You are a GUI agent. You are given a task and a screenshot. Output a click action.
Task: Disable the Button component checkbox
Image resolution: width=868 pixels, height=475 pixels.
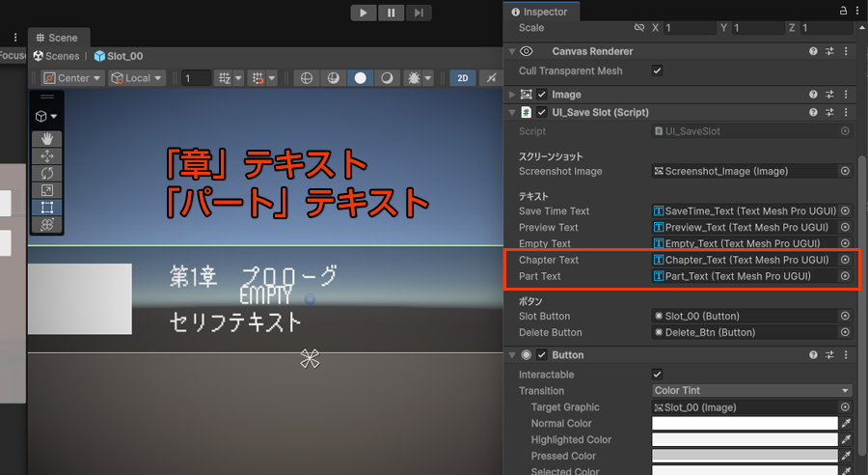pos(542,355)
